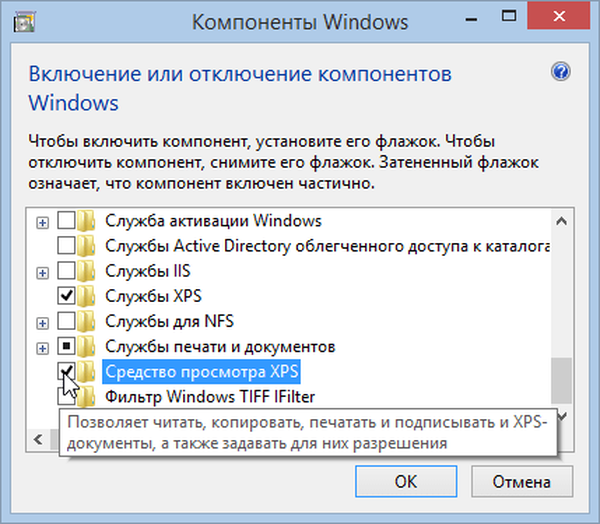Toggle the Службы печати и документов checkbox
600x524 pixels.
tap(67, 347)
